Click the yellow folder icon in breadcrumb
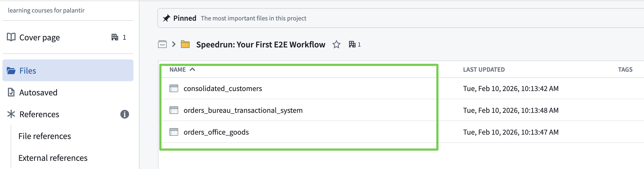 (x=185, y=44)
